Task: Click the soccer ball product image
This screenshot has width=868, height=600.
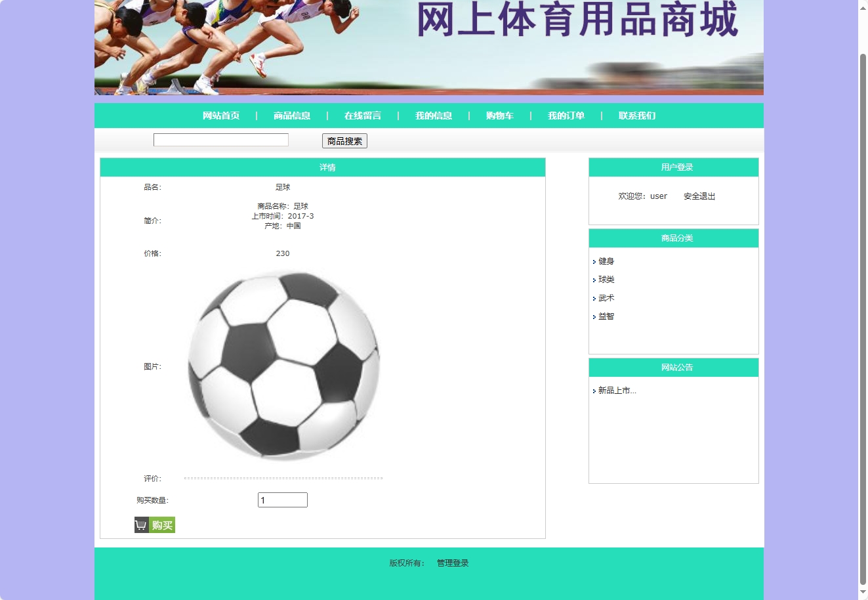Action: point(283,365)
